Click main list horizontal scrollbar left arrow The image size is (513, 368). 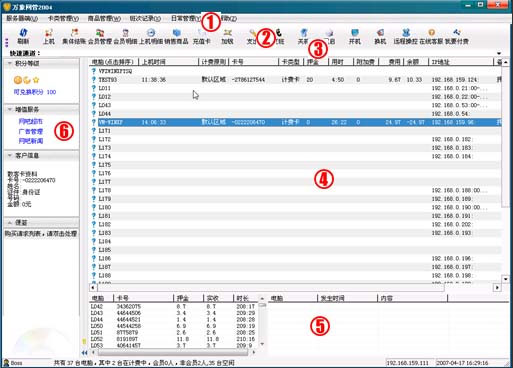93,287
